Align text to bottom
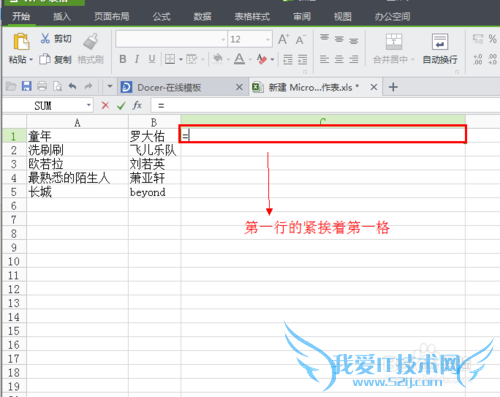This screenshot has width=500, height=397. point(354,40)
